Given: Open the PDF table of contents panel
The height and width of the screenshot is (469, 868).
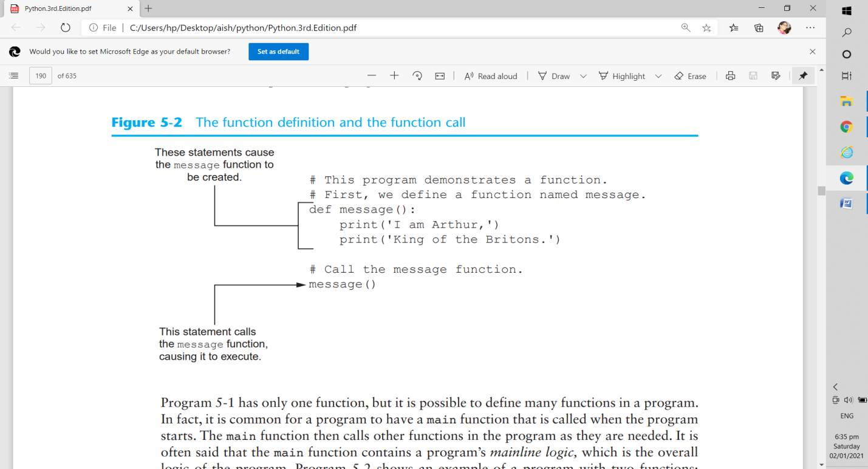Looking at the screenshot, I should click(x=14, y=76).
